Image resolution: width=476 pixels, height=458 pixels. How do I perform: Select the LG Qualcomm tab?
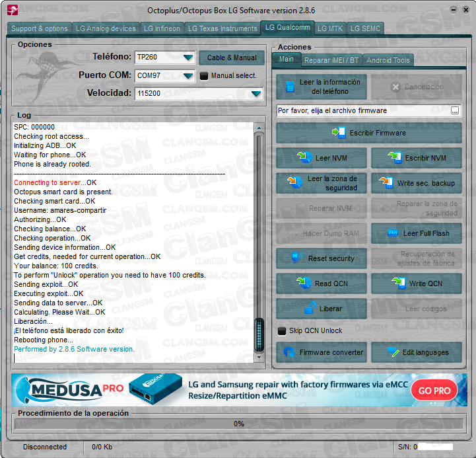click(287, 27)
